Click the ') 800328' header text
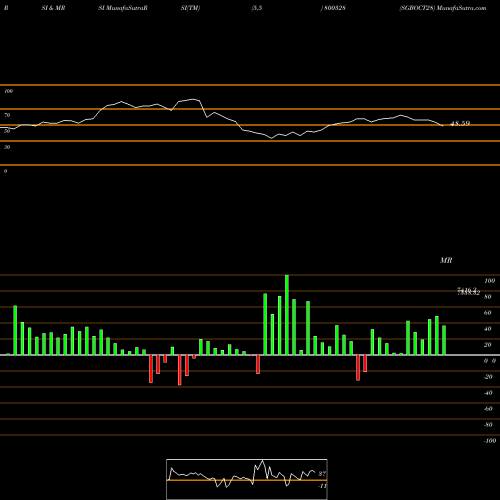This screenshot has height=500, width=500. [333, 8]
